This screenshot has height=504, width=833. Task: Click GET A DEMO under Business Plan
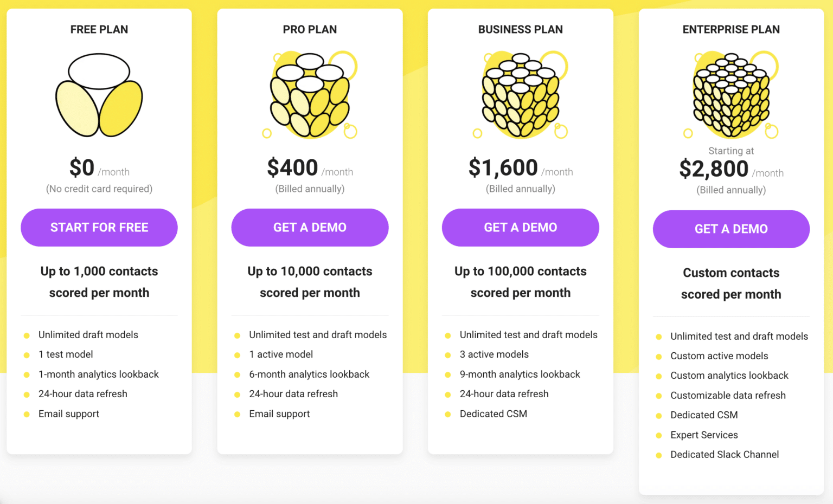pos(520,228)
